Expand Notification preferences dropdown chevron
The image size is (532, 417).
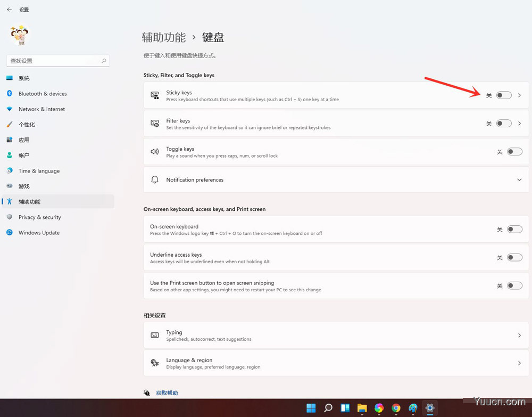tap(519, 179)
